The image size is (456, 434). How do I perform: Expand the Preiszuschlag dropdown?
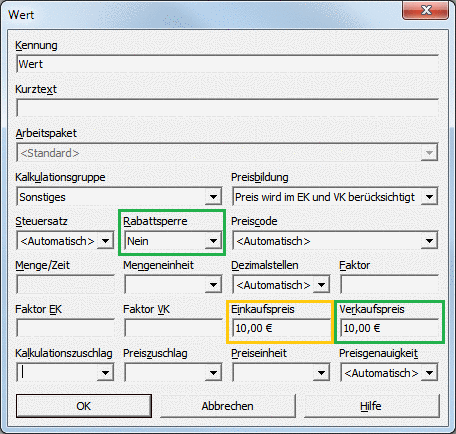coord(173,373)
